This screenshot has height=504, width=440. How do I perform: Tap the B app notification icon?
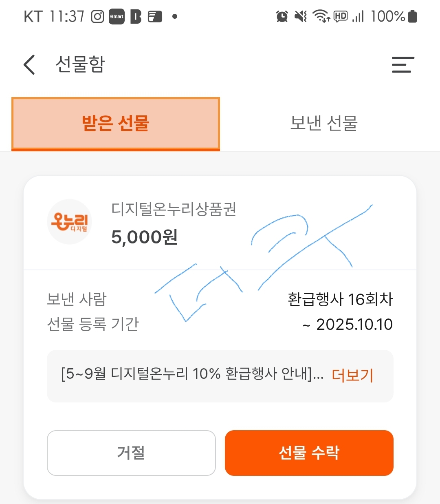click(136, 17)
